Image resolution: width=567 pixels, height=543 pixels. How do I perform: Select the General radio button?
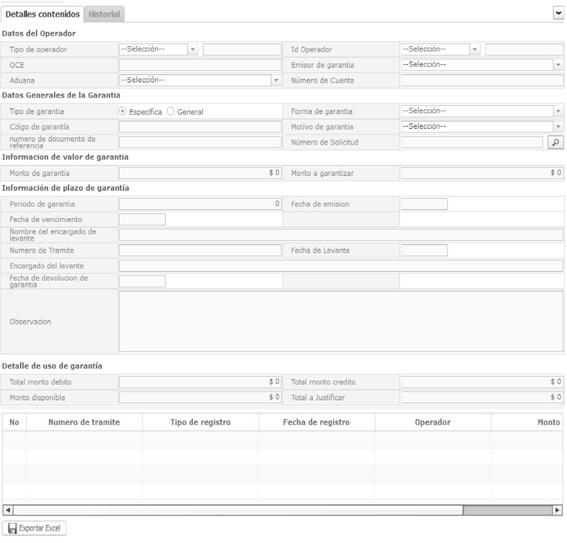(x=170, y=111)
